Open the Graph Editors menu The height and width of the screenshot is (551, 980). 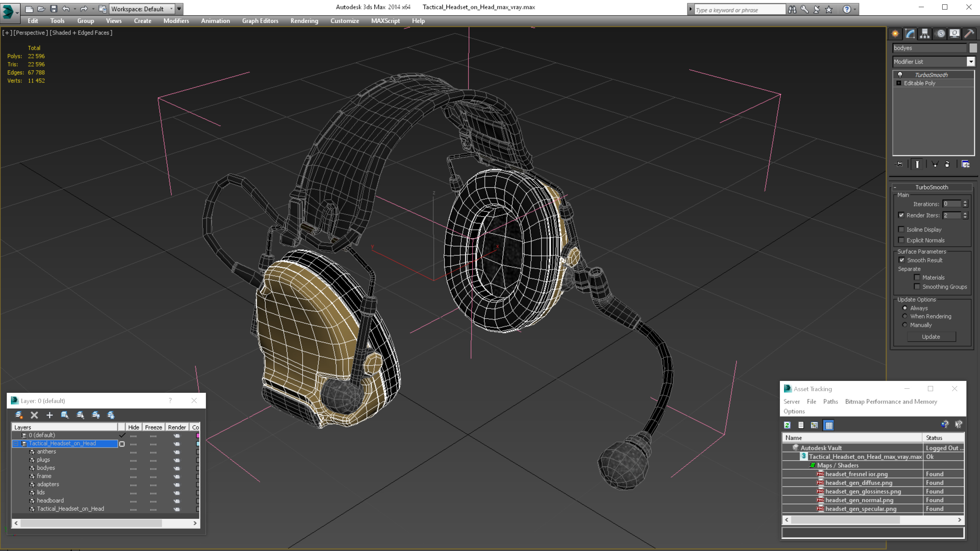[x=260, y=21]
